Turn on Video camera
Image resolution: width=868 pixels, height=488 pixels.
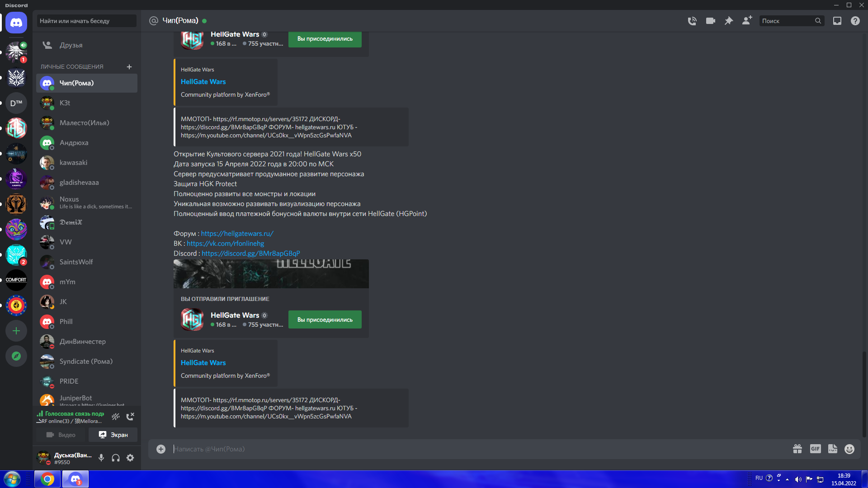(x=61, y=435)
